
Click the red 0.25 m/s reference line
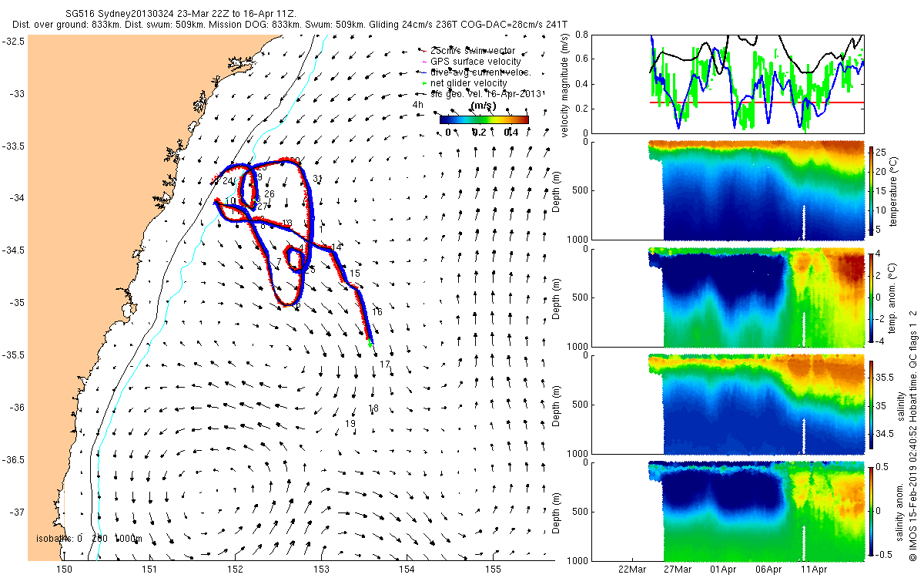pos(757,102)
